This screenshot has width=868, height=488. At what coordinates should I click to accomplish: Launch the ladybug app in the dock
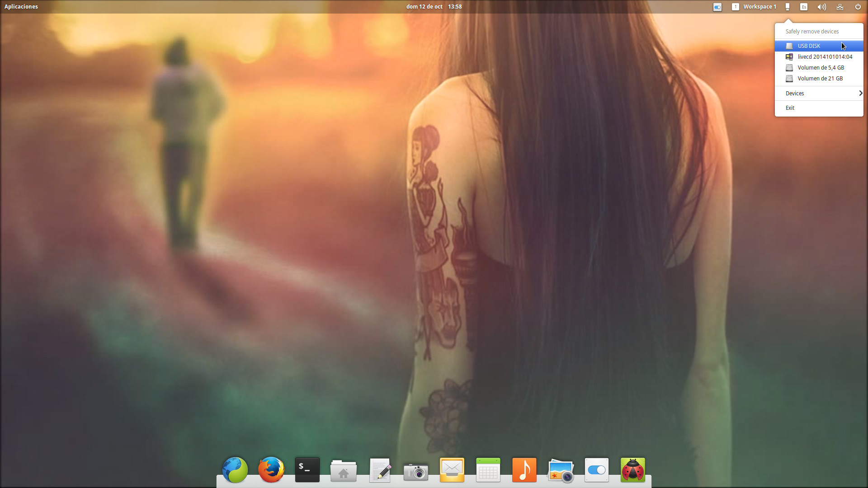click(633, 470)
